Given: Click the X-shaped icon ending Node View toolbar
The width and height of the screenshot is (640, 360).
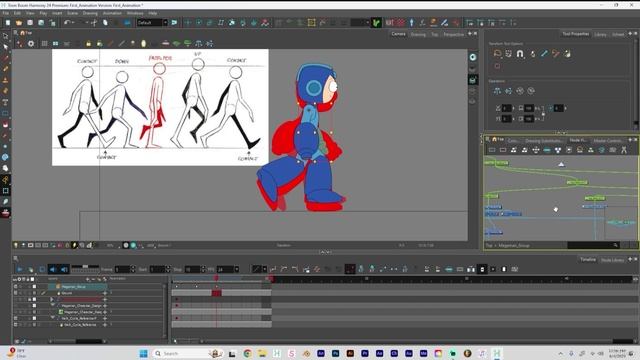Looking at the screenshot, I should click(x=624, y=150).
